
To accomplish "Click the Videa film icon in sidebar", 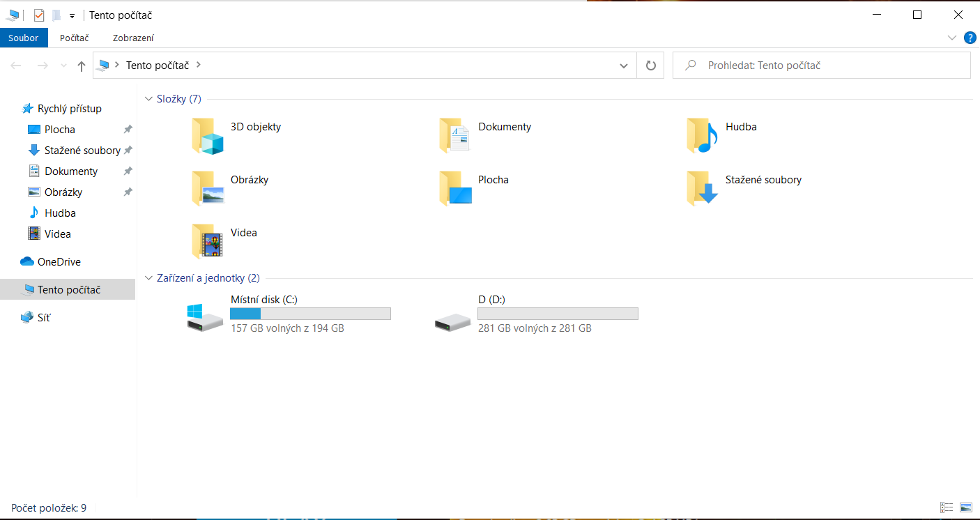I will (x=34, y=234).
